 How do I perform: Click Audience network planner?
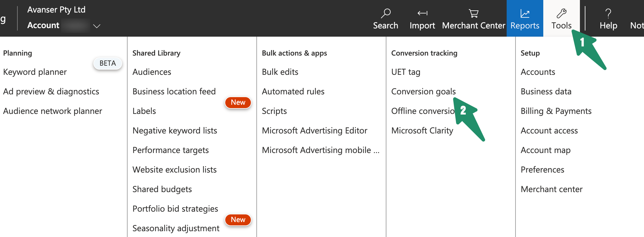click(x=52, y=111)
